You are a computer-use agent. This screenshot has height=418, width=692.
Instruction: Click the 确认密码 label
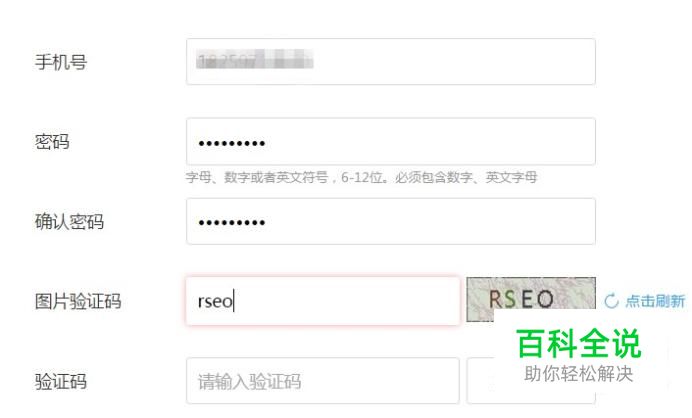click(x=69, y=222)
